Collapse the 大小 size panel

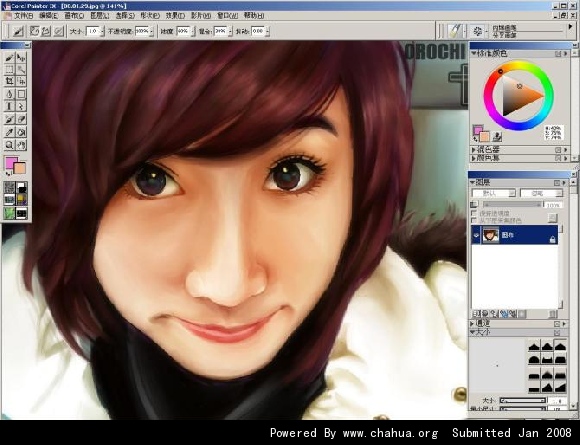coord(472,332)
